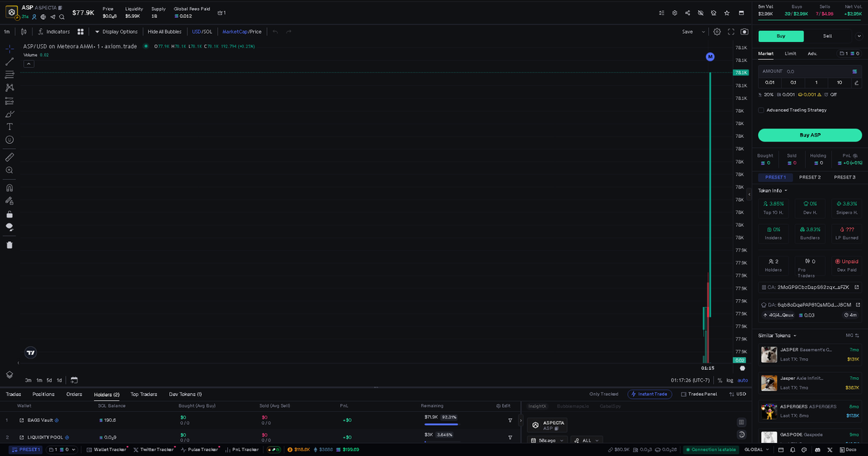Open the Fibonacci retracement tool group
Viewport: 868px width, 456px height.
9,74
